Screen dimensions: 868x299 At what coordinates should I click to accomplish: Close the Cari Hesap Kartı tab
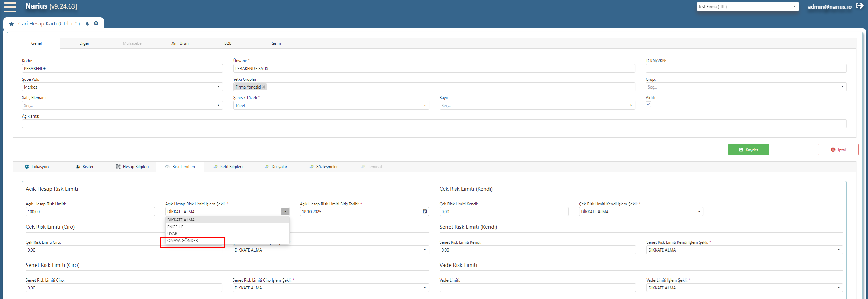coord(96,23)
